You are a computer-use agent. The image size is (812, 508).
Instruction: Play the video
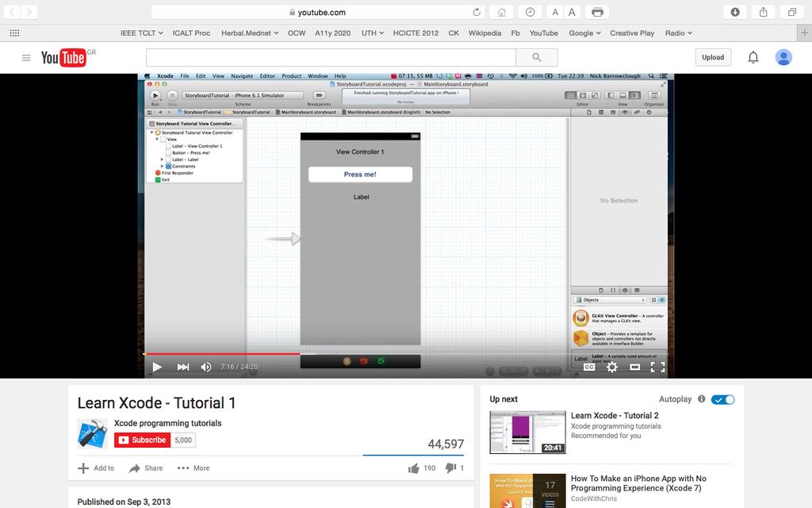(x=157, y=367)
